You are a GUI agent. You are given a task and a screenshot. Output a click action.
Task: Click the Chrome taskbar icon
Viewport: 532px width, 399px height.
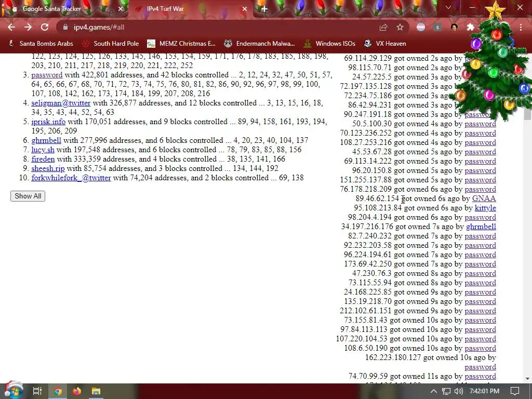point(58,391)
